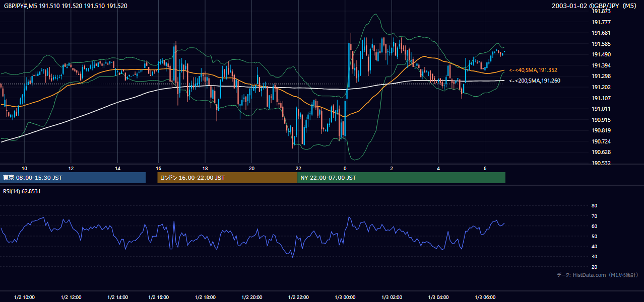The width and height of the screenshot is (644, 302).
Task: Click RSI scale level 30
Action: click(594, 257)
